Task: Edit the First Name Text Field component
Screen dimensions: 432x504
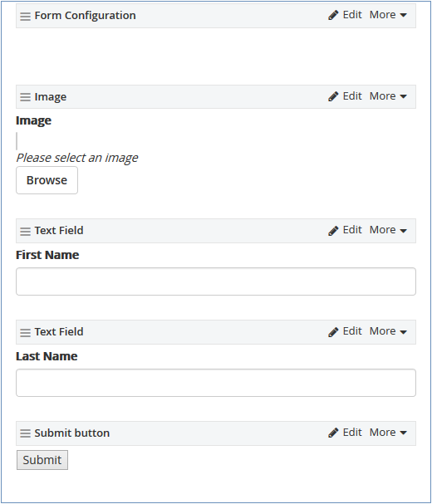Action: click(x=345, y=230)
